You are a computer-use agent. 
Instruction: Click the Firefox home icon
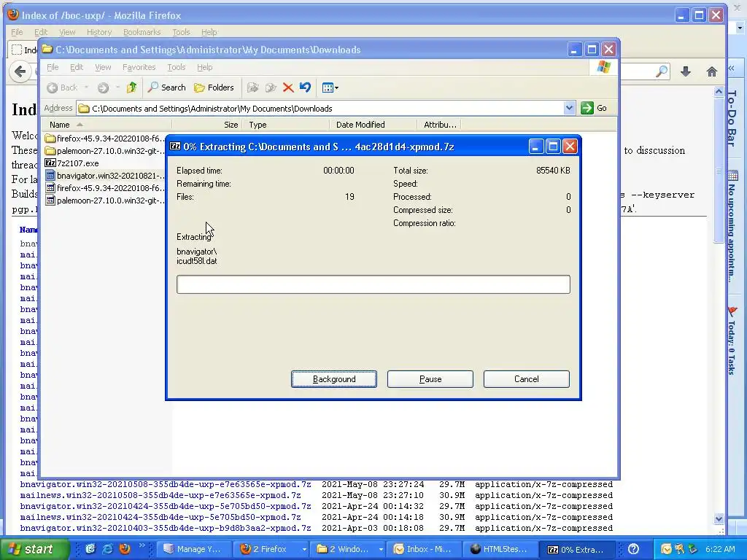tap(712, 71)
